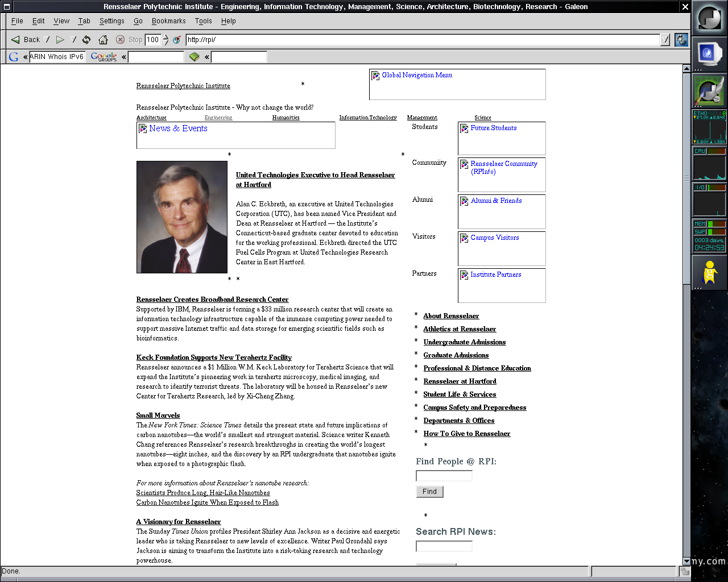Open the Science school link

point(483,118)
